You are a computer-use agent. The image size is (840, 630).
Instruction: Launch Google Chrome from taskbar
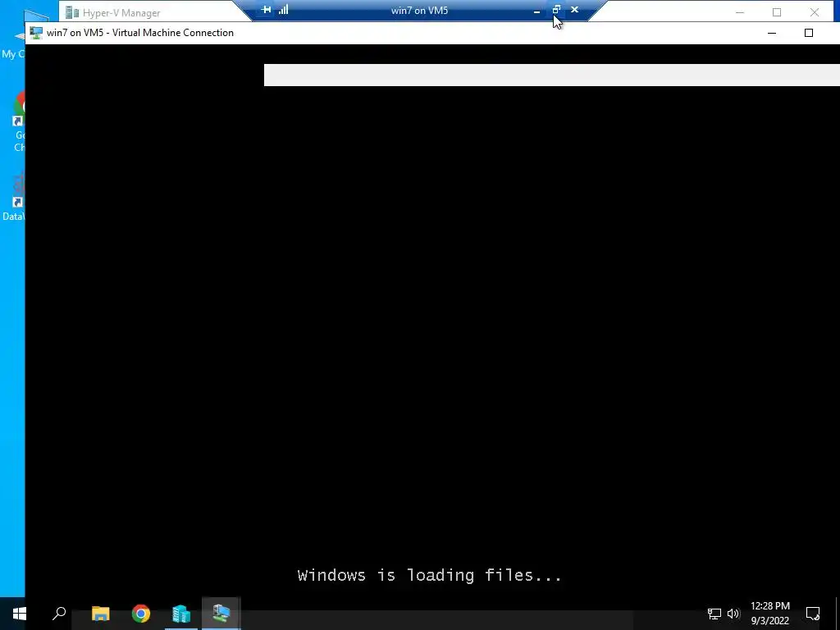coord(141,614)
